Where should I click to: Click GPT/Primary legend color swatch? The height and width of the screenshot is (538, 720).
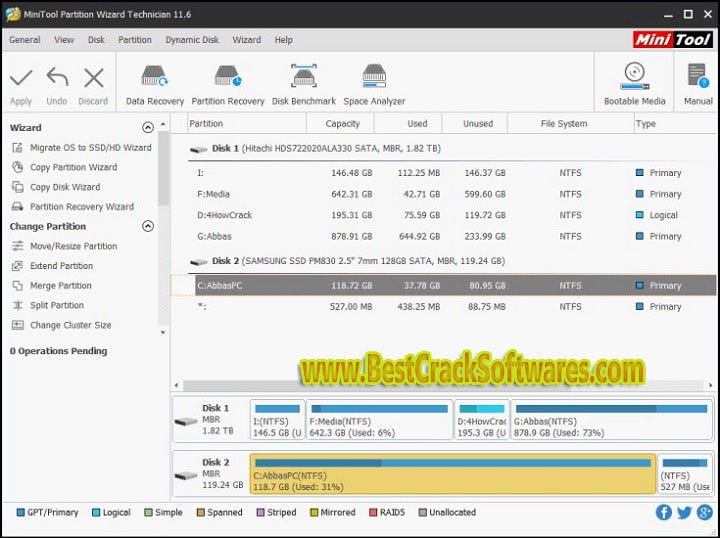(x=20, y=512)
